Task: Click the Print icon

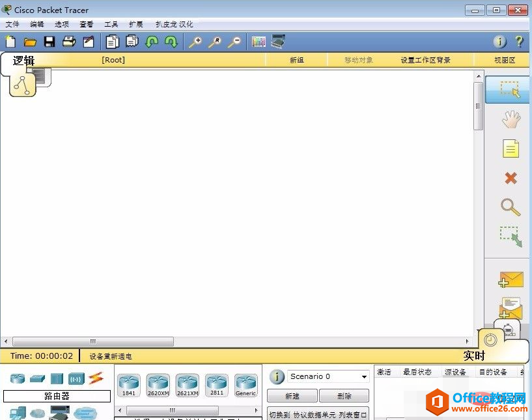Action: pyautogui.click(x=69, y=42)
